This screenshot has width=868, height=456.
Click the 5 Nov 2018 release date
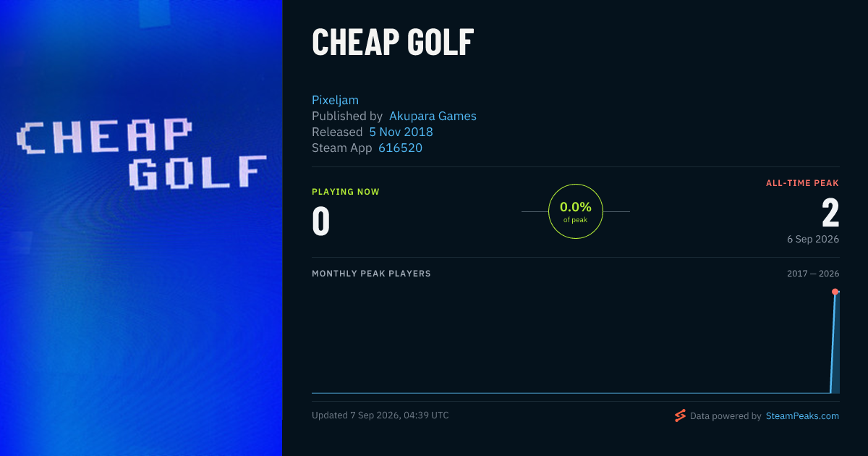click(x=401, y=132)
